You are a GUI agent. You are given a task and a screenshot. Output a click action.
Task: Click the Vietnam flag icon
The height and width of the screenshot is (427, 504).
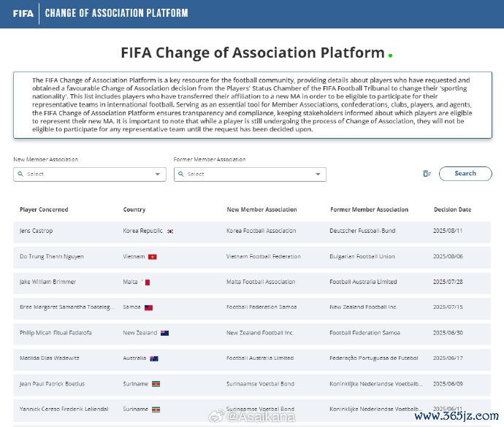pyautogui.click(x=153, y=257)
